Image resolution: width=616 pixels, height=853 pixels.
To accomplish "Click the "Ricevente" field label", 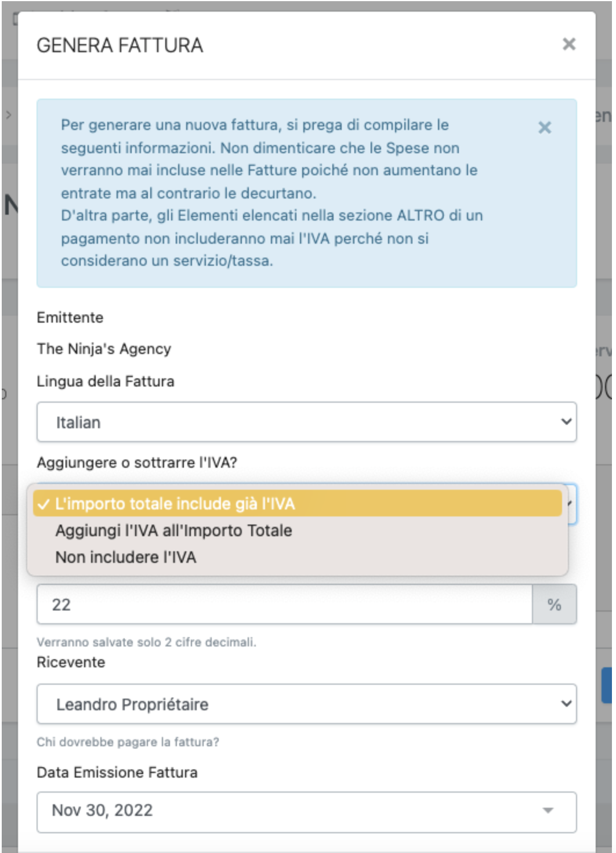I will click(x=71, y=662).
